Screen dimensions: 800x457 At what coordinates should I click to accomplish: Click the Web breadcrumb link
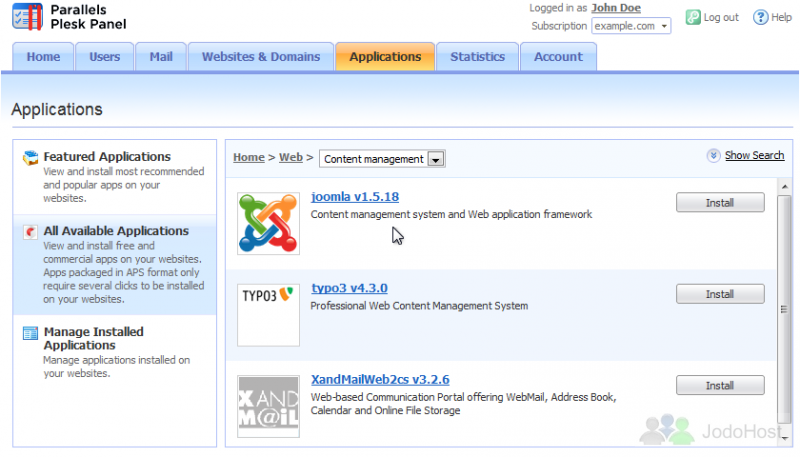tap(291, 158)
